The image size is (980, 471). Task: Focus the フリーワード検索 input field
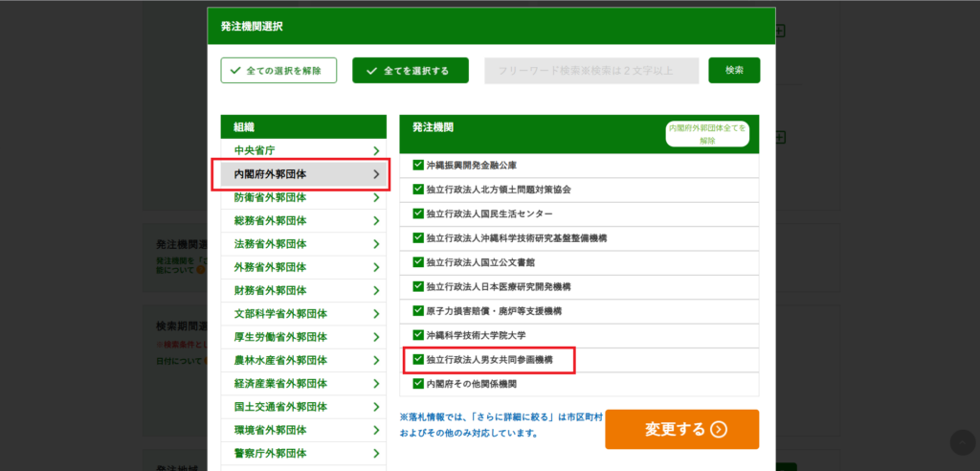592,70
